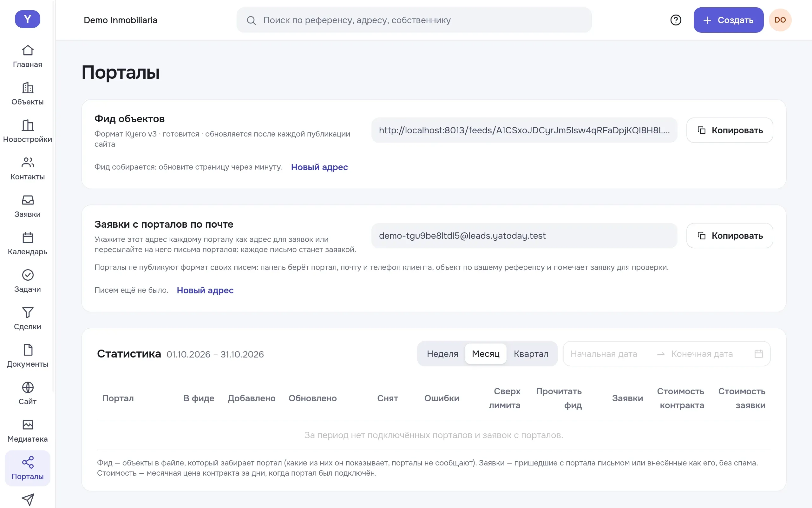Select Порталы in the sidebar

click(x=28, y=468)
